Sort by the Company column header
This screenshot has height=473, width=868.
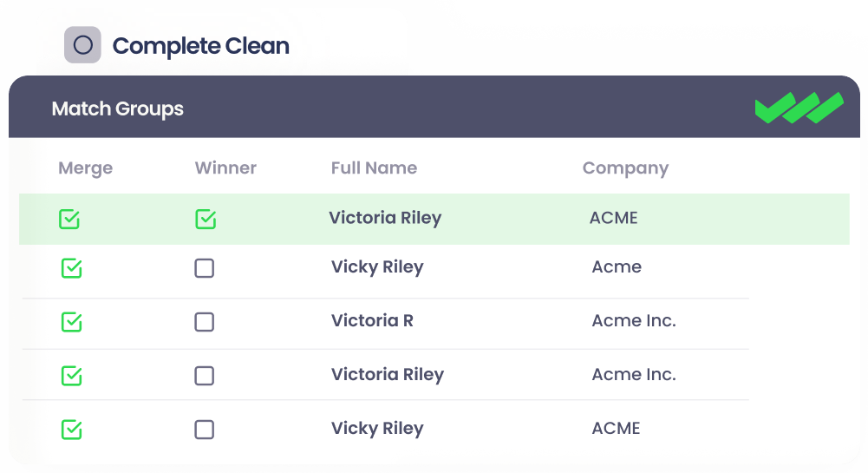coord(625,168)
